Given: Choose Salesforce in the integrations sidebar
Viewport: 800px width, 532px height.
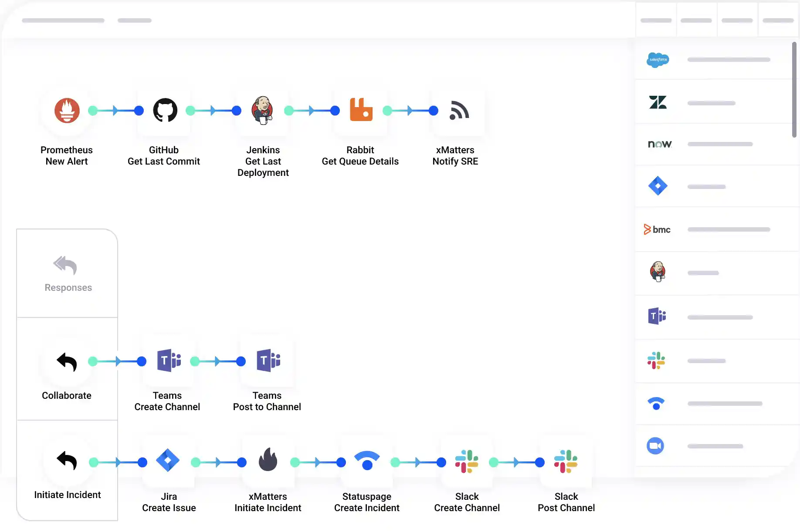Looking at the screenshot, I should 658,60.
